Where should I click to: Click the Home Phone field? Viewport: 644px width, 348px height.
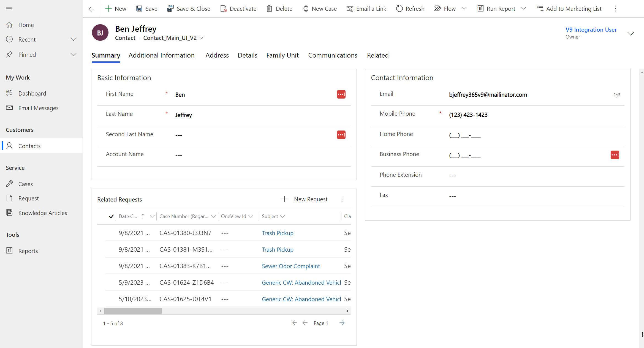pyautogui.click(x=534, y=135)
